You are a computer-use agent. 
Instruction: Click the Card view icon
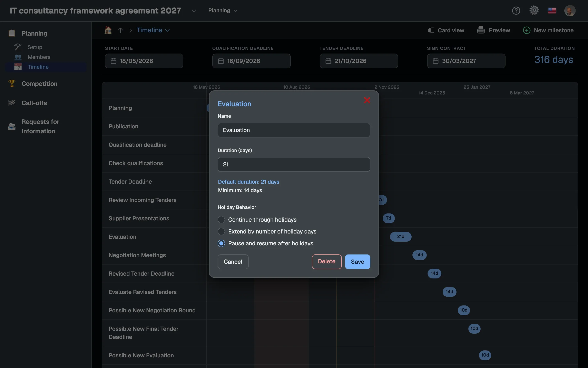click(x=431, y=30)
